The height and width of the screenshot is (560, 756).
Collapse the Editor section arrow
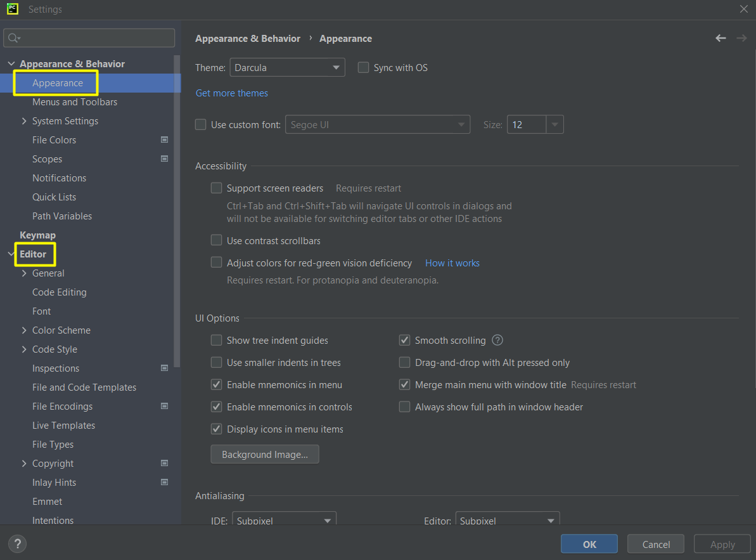(11, 254)
